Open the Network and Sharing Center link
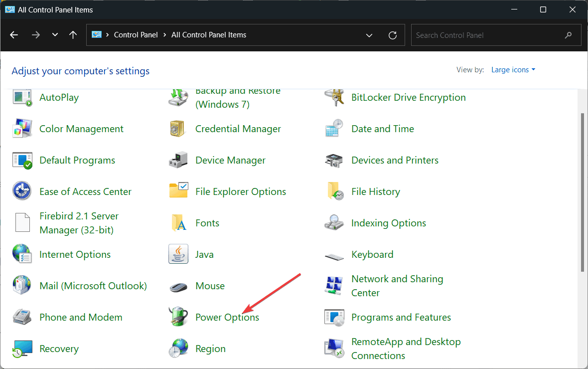Viewport: 588px width, 369px height. click(x=397, y=286)
